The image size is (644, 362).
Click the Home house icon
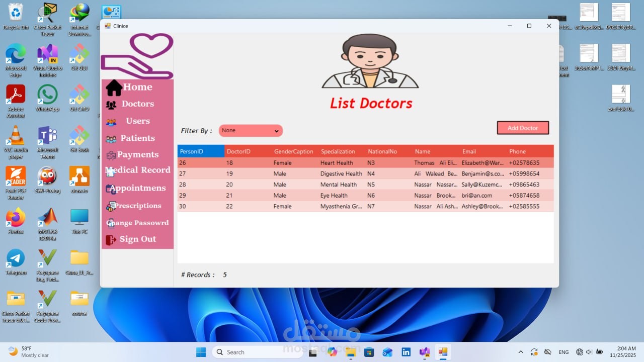(x=114, y=88)
